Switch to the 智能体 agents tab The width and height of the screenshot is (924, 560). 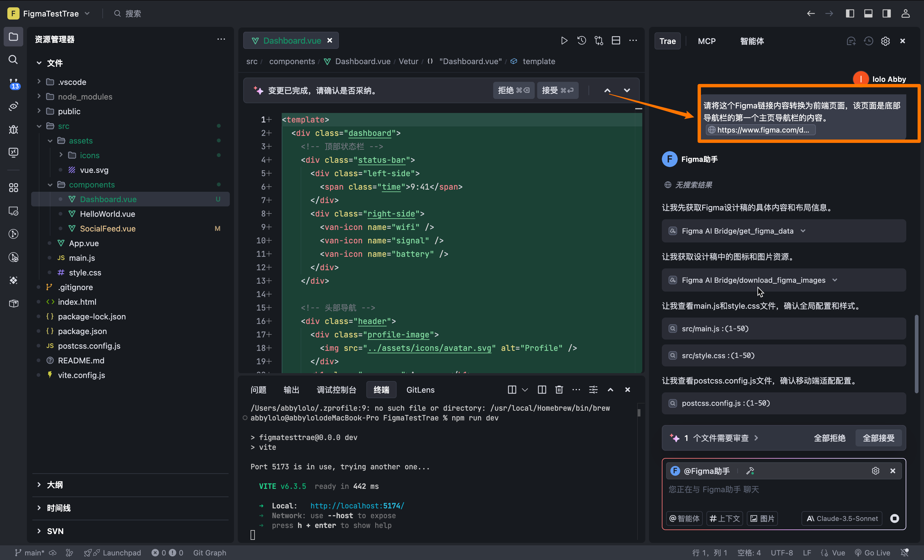[x=752, y=41]
